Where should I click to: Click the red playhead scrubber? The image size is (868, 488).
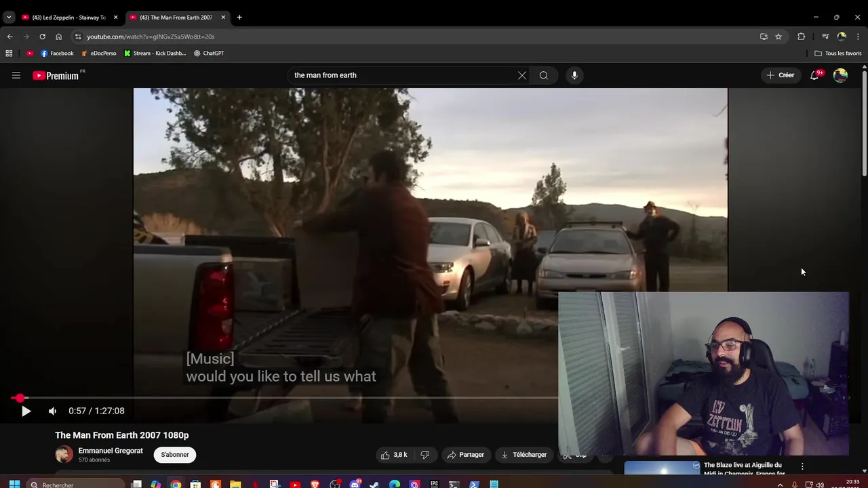click(x=20, y=398)
